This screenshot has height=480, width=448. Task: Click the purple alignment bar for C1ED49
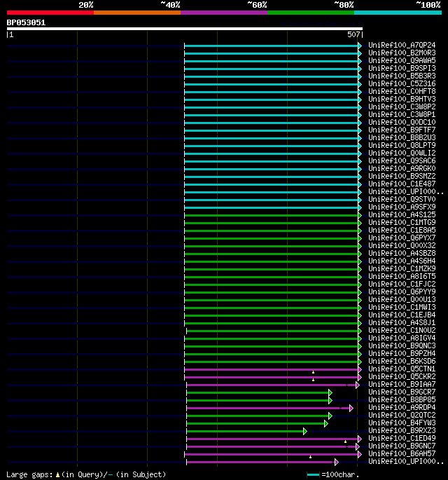click(x=272, y=439)
